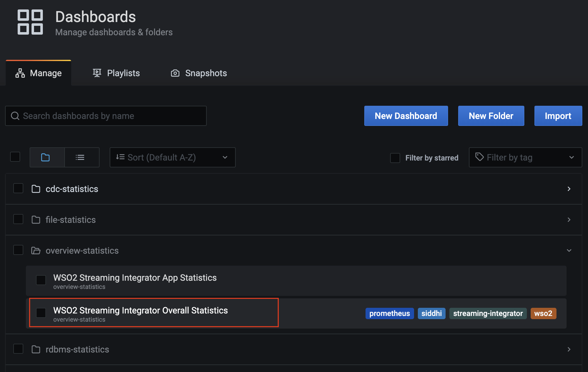Click the New Dashboard button
Viewport: 588px width, 372px height.
point(406,116)
